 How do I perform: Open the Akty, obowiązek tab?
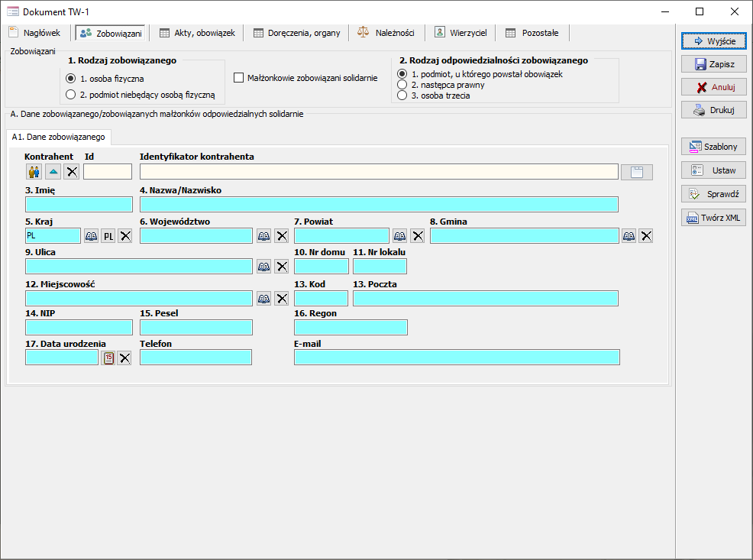click(196, 33)
